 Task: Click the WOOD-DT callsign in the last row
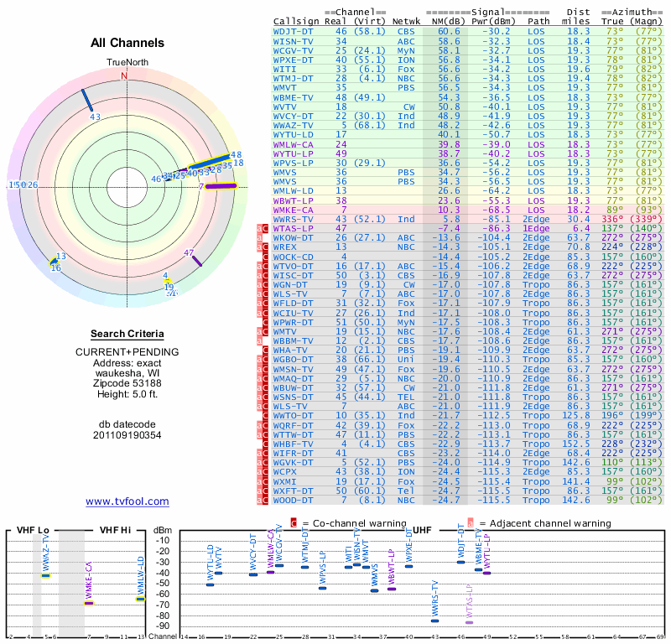tap(294, 500)
